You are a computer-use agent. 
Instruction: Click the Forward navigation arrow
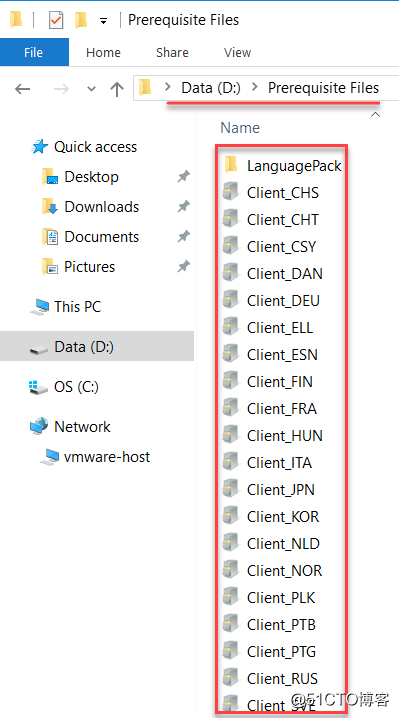point(60,88)
